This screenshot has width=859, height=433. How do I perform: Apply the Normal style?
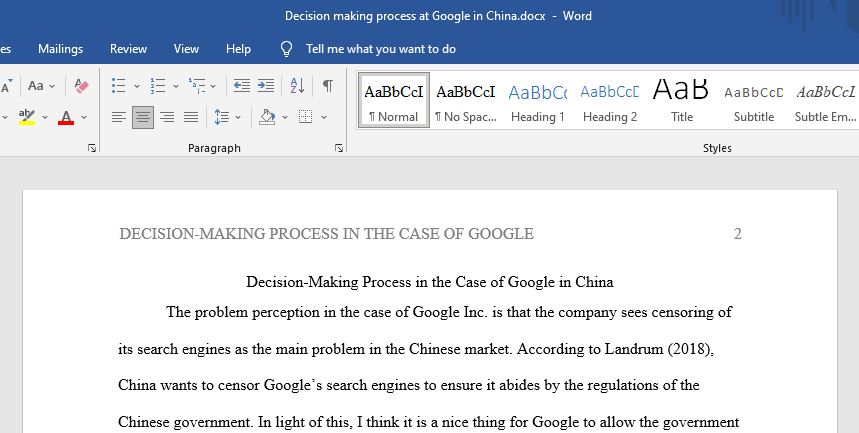pos(393,101)
